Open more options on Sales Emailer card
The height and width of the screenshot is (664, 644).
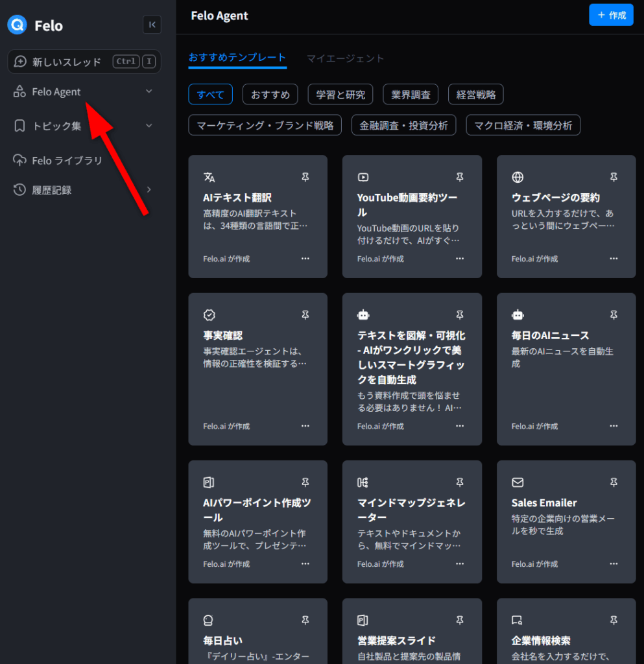[614, 563]
